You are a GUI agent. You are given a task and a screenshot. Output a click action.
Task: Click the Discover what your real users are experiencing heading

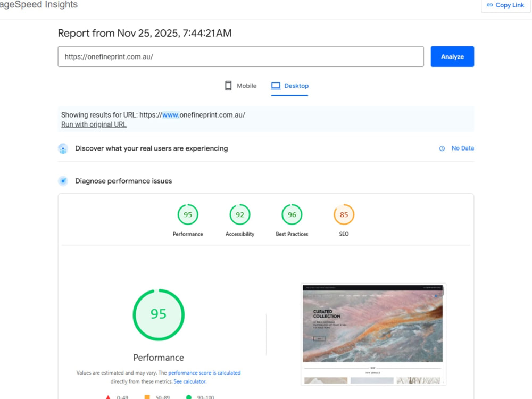[x=151, y=148]
